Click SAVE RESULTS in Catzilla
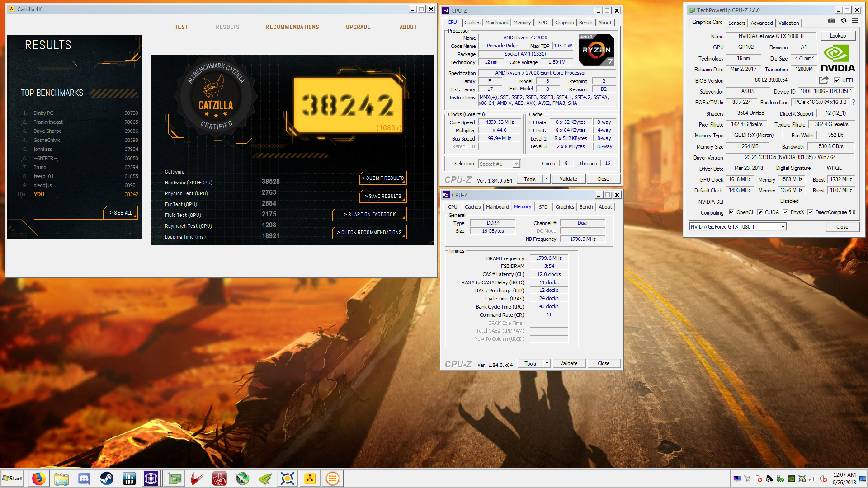 (x=383, y=196)
